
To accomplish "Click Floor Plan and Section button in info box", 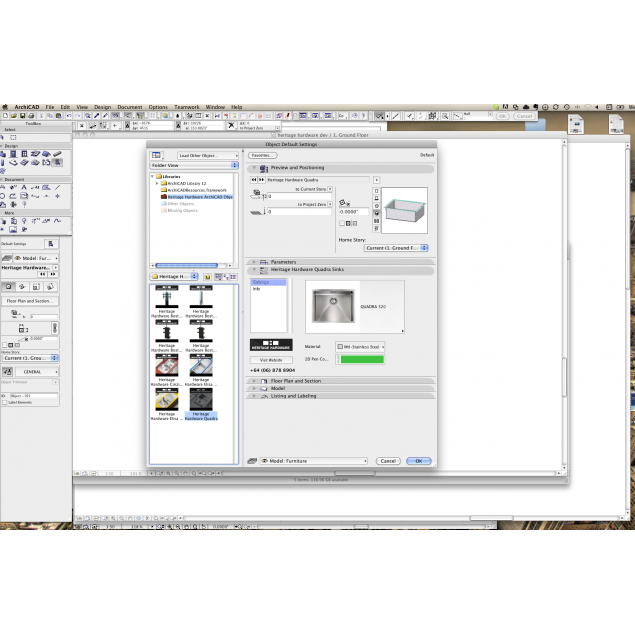I will coord(30,301).
